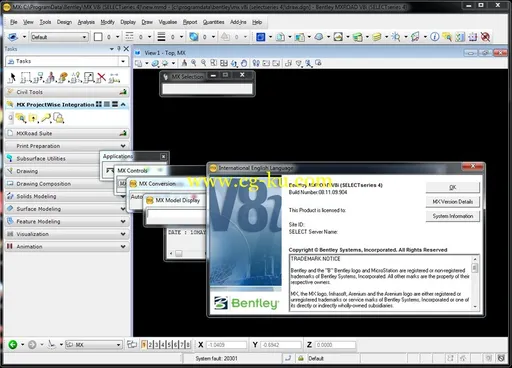Click the grey Next Model forward arrow
This screenshot has height=368, width=512.
32,344
